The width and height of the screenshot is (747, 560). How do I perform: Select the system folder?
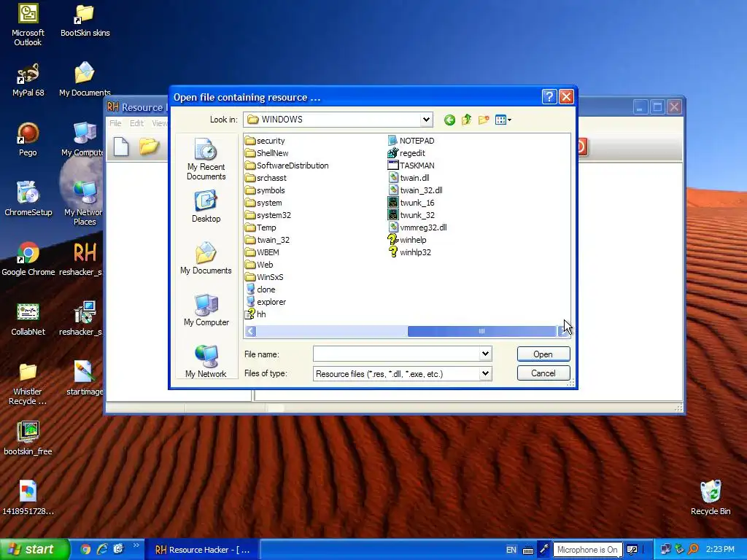(263, 203)
